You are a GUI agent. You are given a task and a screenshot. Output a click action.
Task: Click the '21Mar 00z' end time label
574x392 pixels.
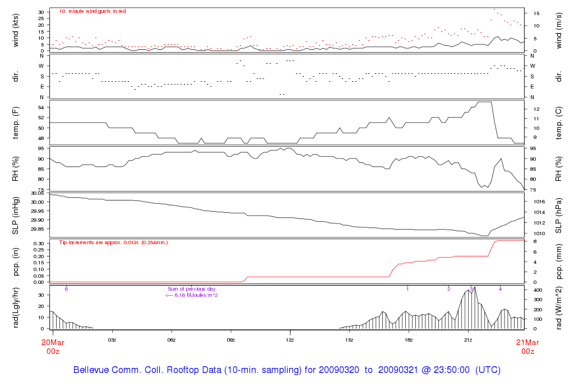point(527,347)
